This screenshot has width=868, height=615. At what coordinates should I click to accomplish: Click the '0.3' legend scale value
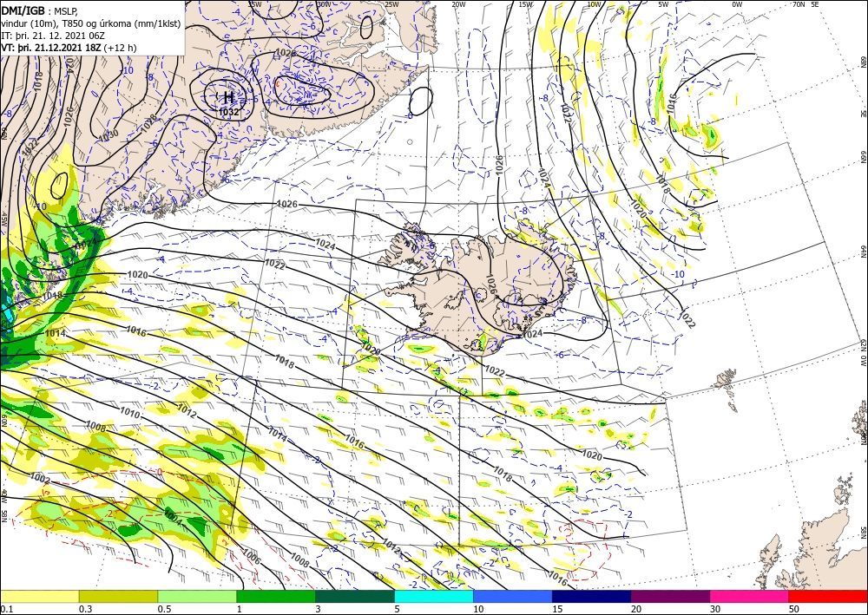[x=84, y=609]
